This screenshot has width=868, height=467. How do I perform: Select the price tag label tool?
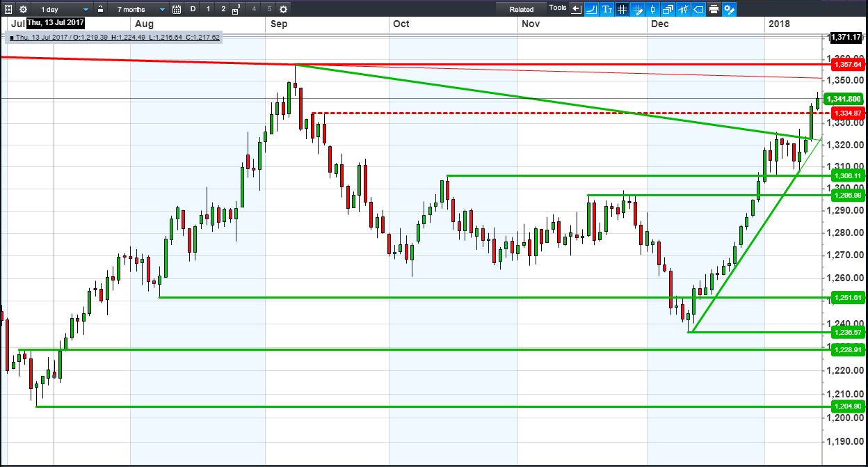[698, 9]
